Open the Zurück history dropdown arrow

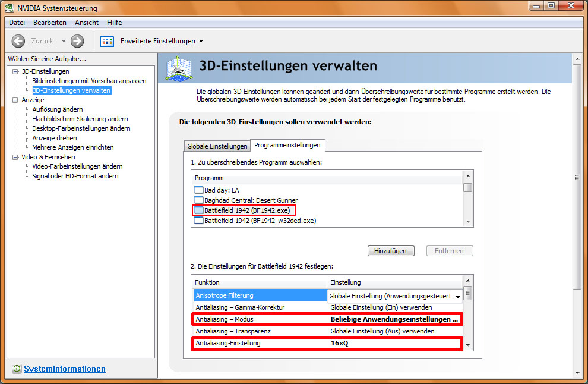tap(64, 41)
